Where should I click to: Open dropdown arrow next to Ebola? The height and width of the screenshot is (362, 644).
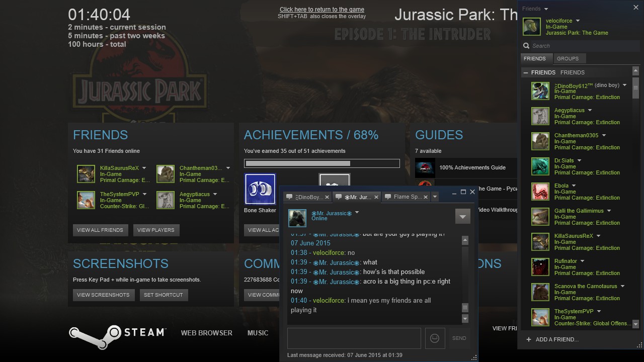coord(574,186)
